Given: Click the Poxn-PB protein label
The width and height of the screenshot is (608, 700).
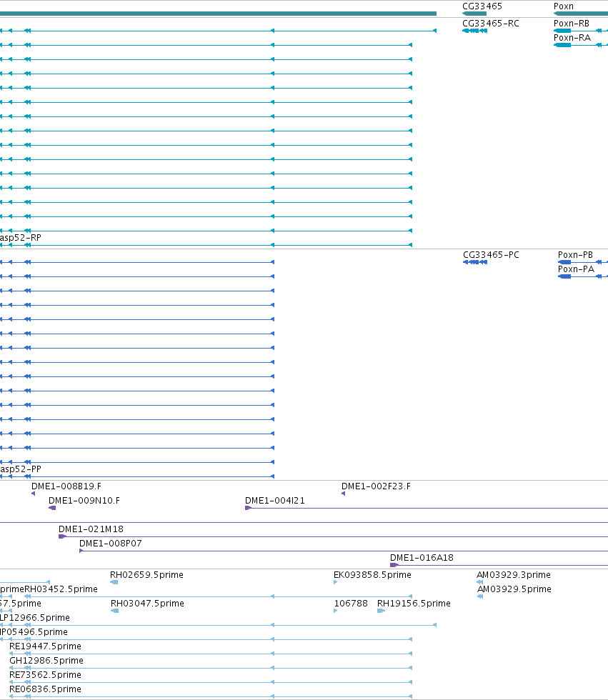Looking at the screenshot, I should pos(575,254).
